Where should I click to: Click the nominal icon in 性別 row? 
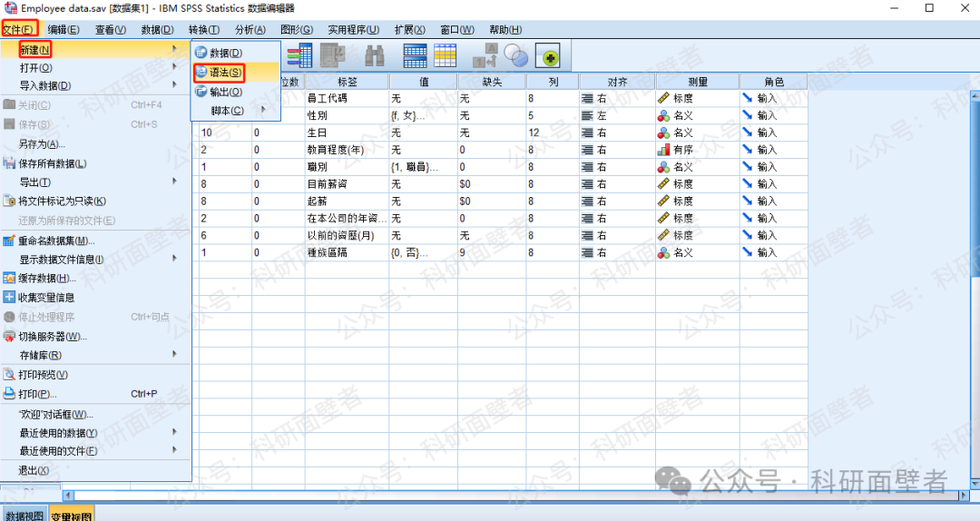(x=663, y=115)
